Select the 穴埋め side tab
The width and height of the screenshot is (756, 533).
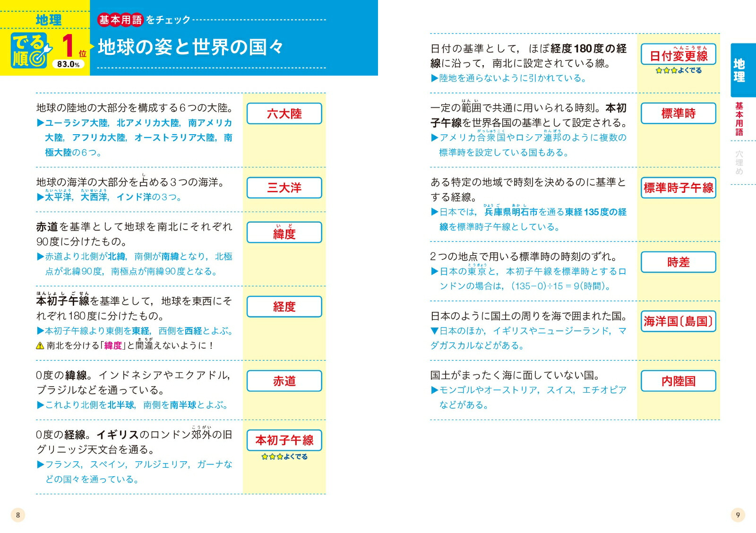pos(739,163)
